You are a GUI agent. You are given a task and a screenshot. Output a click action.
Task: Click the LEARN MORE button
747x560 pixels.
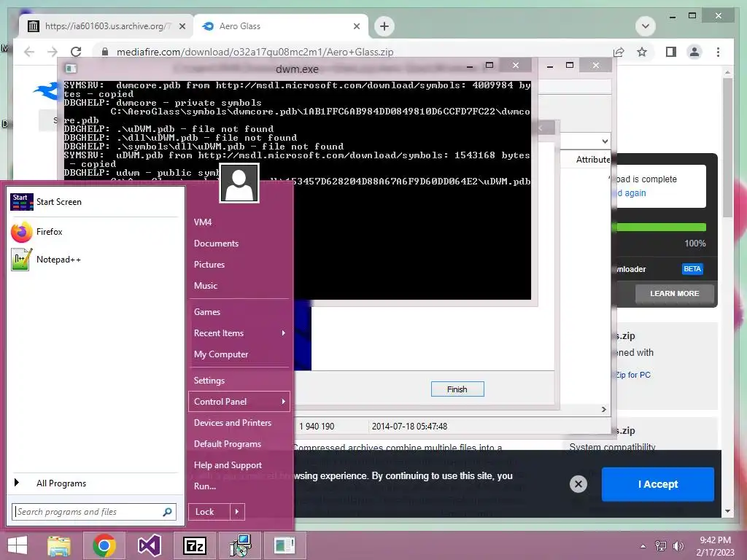coord(675,294)
